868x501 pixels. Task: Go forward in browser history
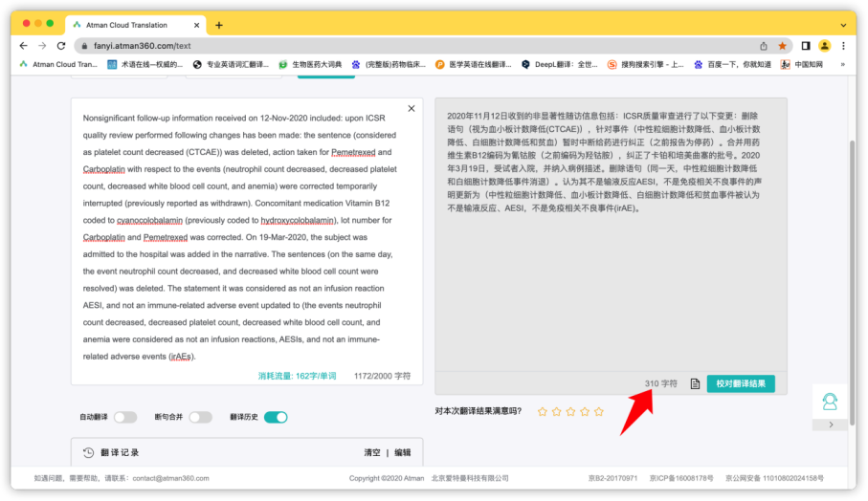click(42, 46)
